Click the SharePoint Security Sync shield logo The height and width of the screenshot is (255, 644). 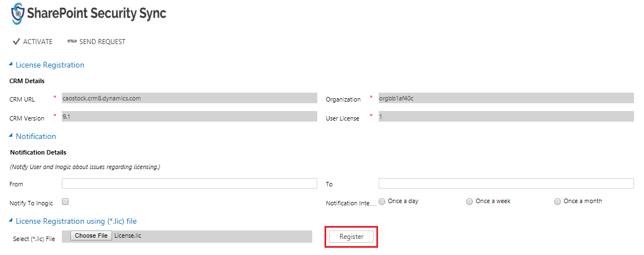point(17,13)
